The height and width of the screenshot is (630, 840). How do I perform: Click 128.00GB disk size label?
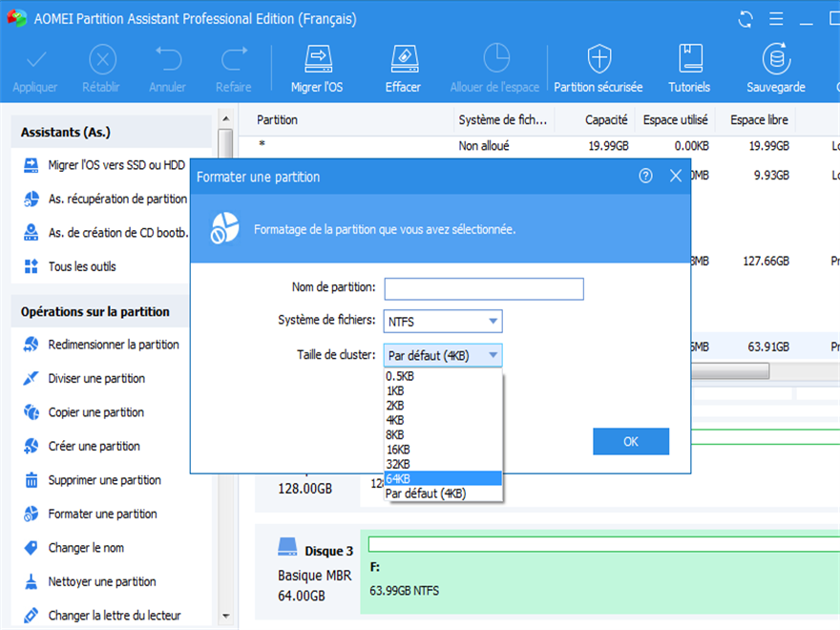[x=304, y=489]
